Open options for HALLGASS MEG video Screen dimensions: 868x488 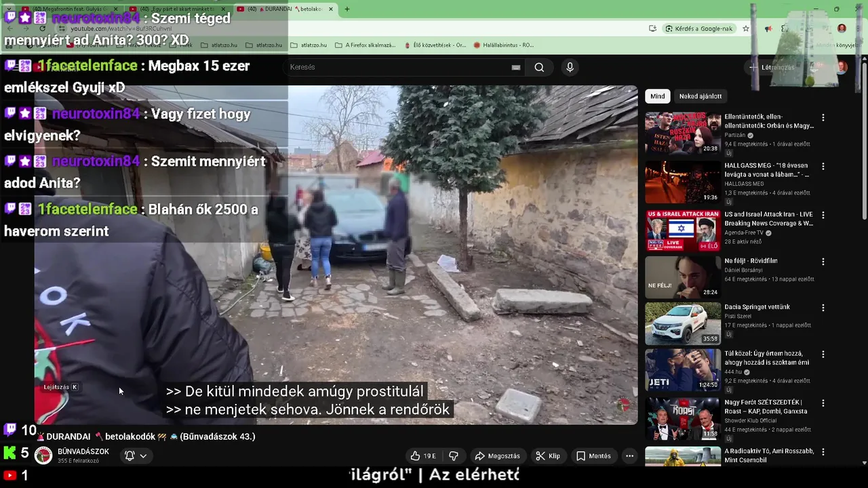[823, 166]
